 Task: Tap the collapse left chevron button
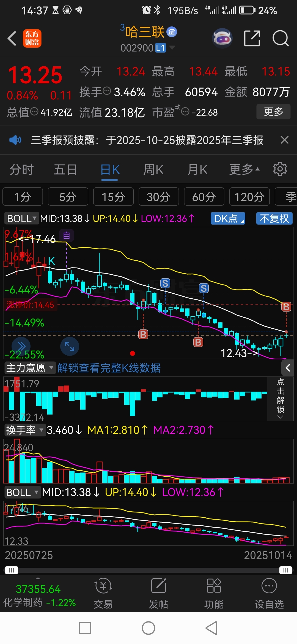[288, 368]
